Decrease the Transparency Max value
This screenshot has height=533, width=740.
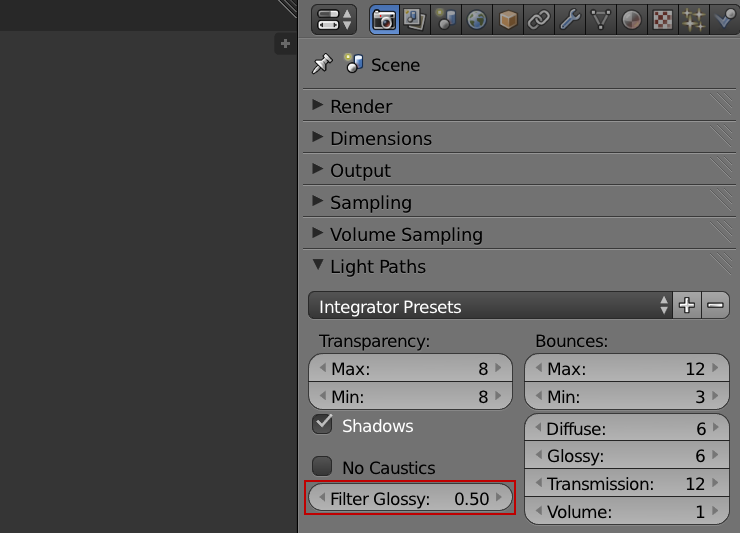323,368
